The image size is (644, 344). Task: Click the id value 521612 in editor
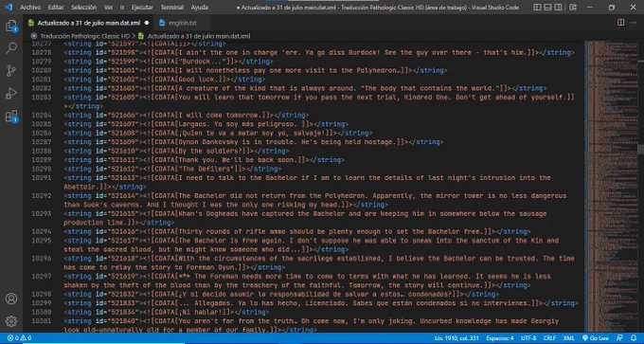click(x=122, y=169)
